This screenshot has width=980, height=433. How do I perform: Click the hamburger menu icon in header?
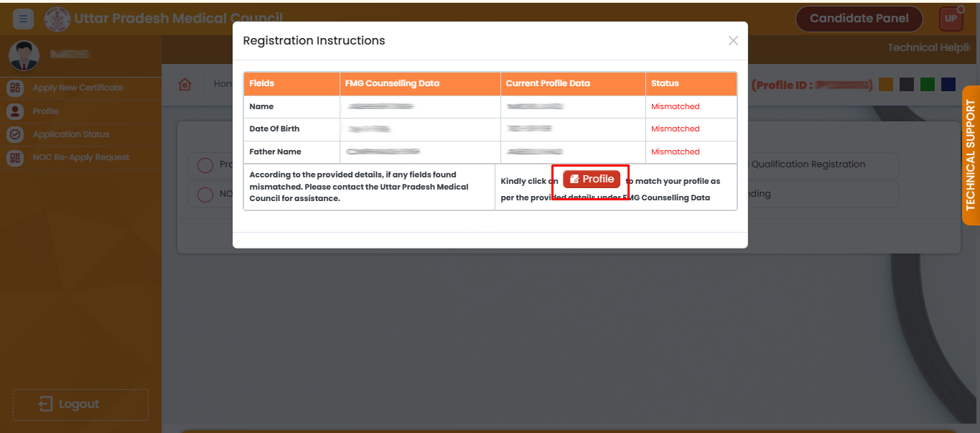(x=23, y=19)
